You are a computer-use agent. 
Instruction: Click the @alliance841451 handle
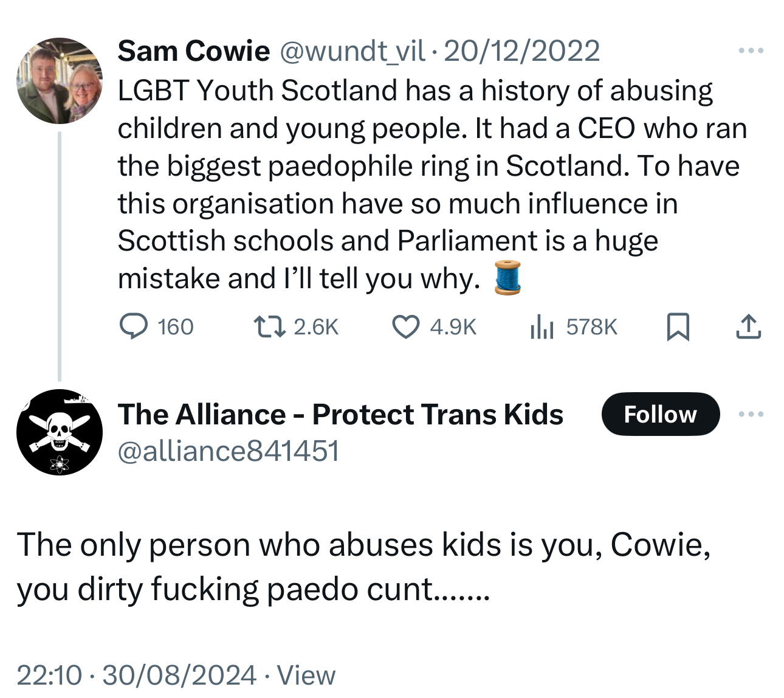pos(228,451)
